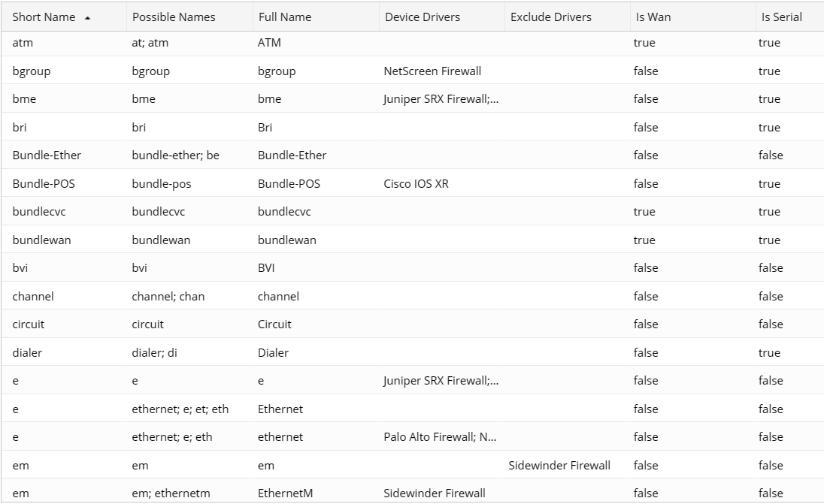Select the "em; ethernetm" possible names cell

[171, 493]
